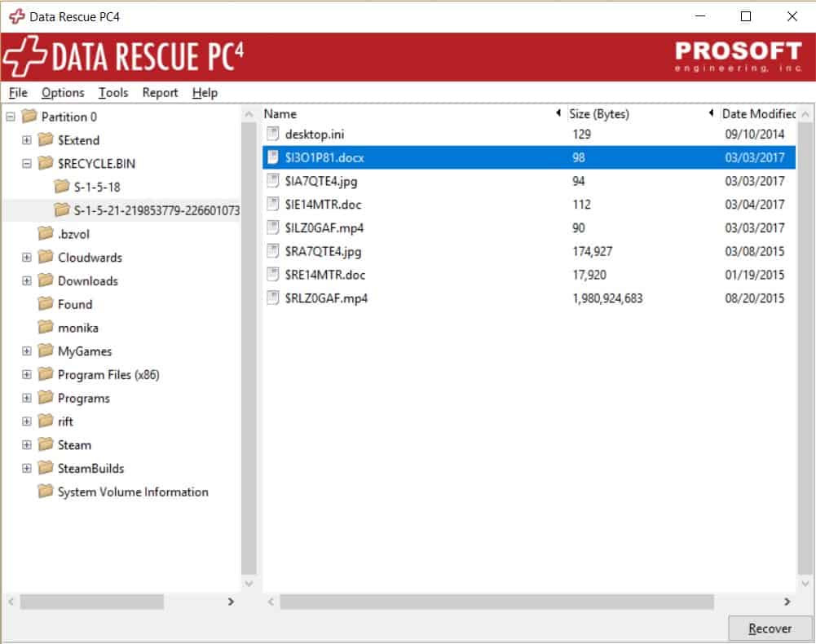Viewport: 816px width, 644px height.
Task: Select the date 08/20/2015 cell
Action: click(755, 298)
